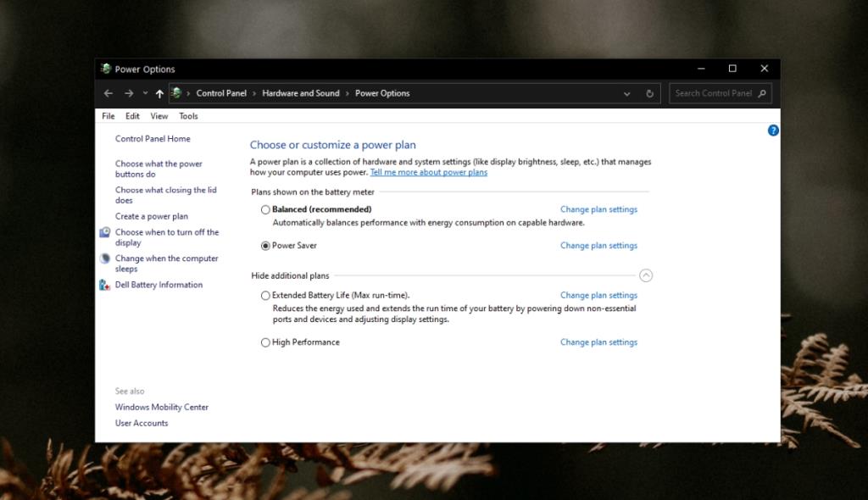Click the refresh icon next to the address bar
Viewport: 868px width, 500px height.
click(649, 93)
